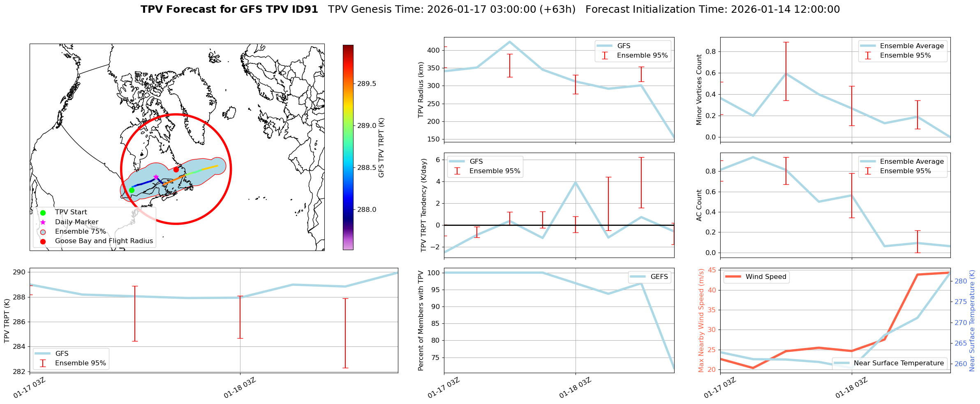Click the Ensemble 95% error bar icon in TPV Radius legend

click(x=605, y=56)
